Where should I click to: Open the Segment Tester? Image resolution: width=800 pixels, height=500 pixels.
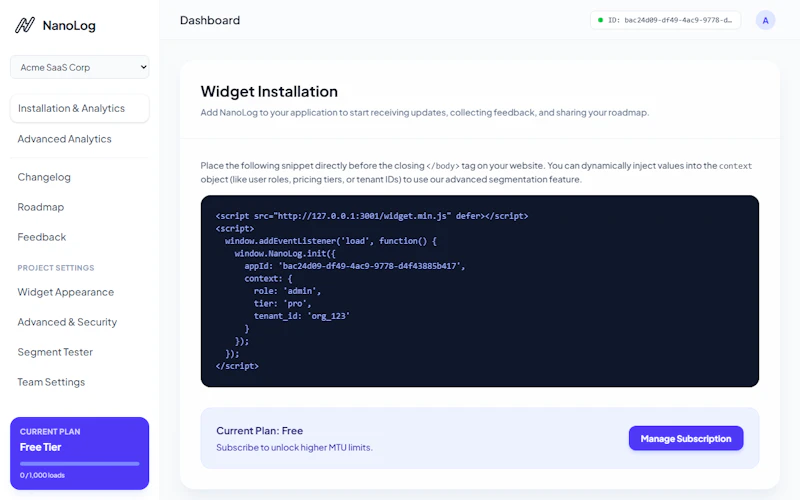[55, 352]
